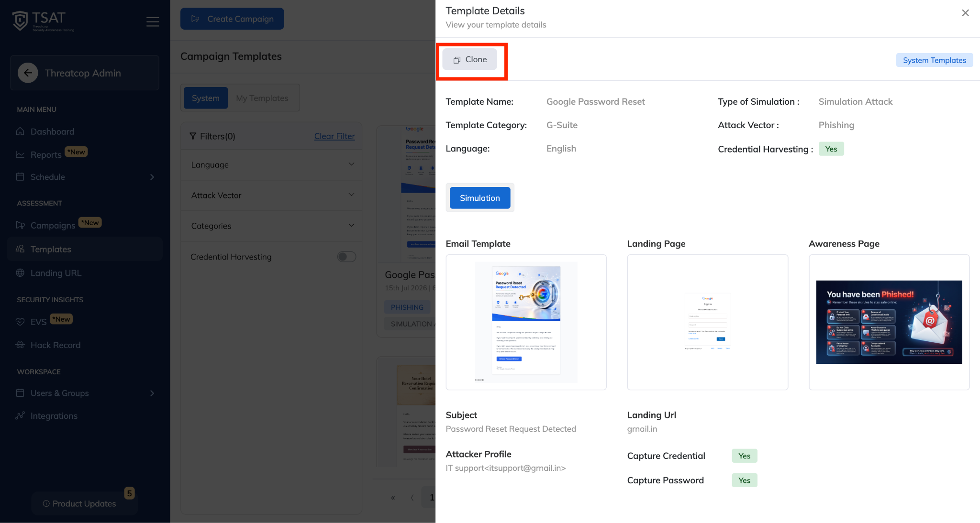Click the TSAT shield logo
The height and width of the screenshot is (523, 980).
(x=20, y=21)
